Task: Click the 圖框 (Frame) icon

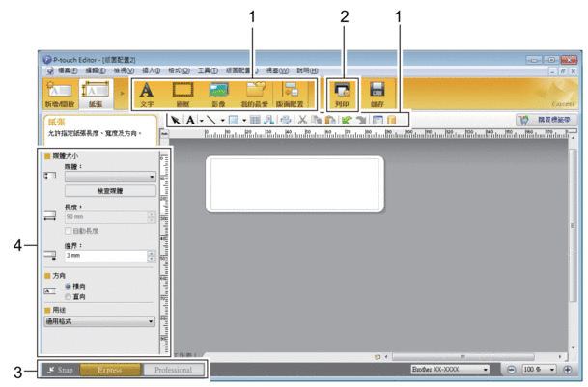Action: [x=183, y=94]
